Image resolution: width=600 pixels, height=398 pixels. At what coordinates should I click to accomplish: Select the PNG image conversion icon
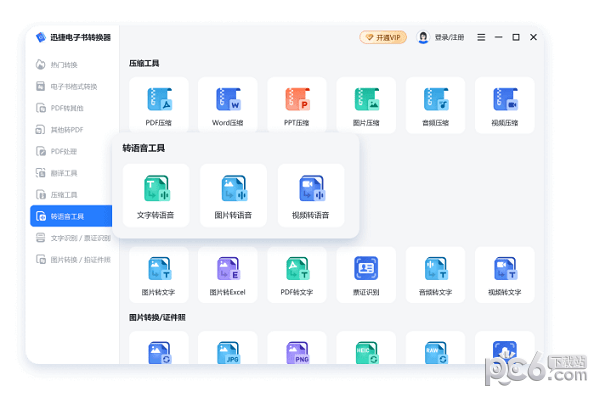click(x=298, y=352)
